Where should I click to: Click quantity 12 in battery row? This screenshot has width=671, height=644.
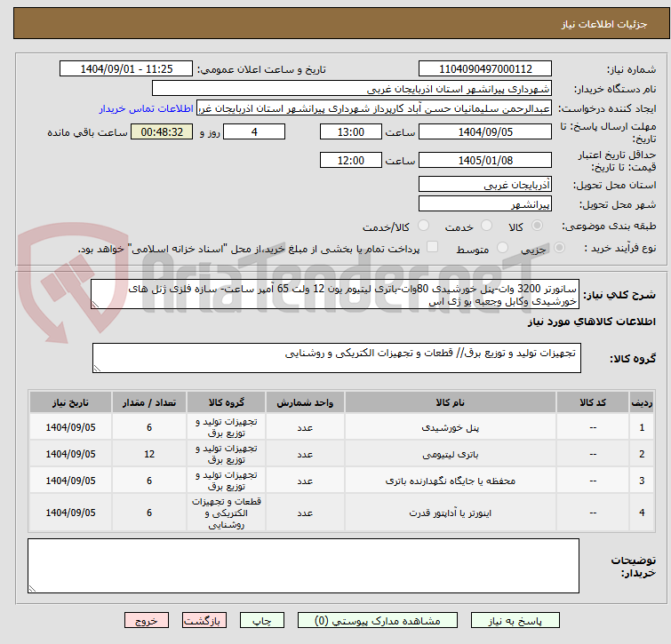149,454
